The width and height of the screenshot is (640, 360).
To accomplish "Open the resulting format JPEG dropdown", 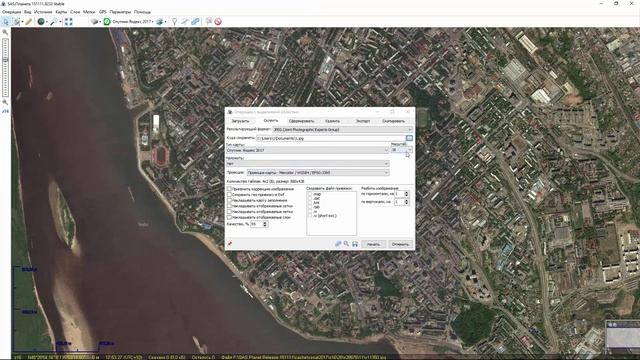I will 342,129.
